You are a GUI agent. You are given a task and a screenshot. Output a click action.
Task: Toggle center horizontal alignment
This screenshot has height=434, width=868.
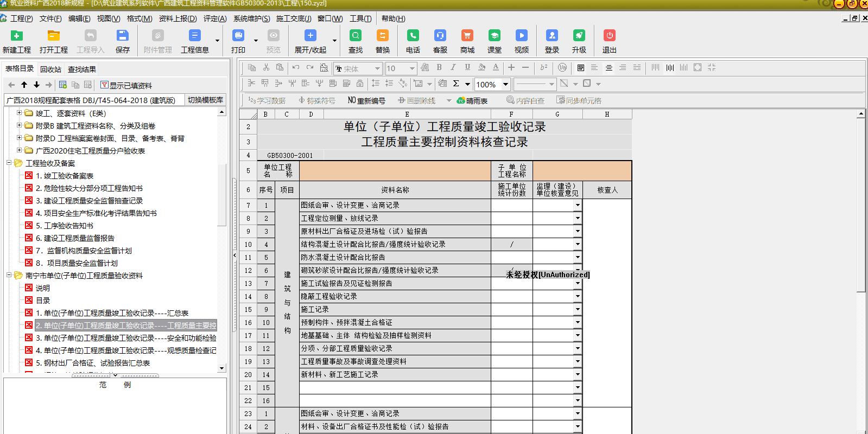[609, 68]
